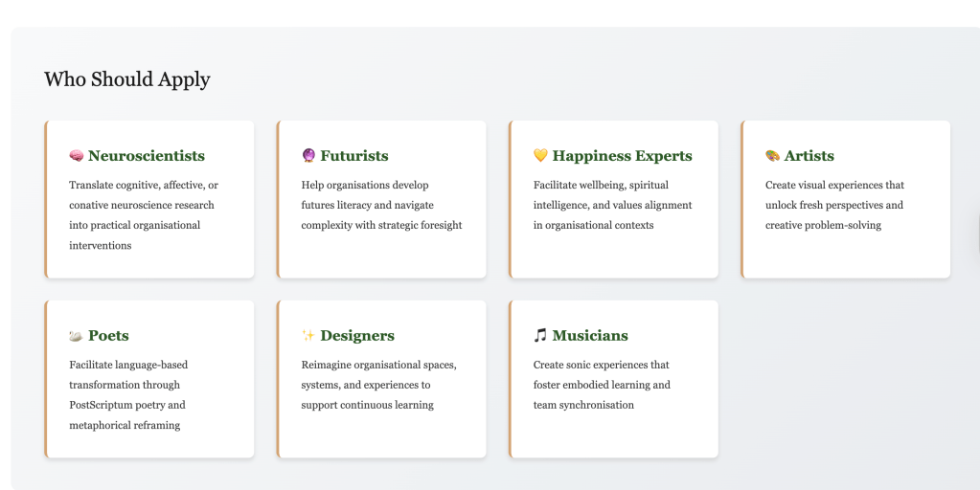
Task: Click the Musicians description about sonic experiences
Action: (x=602, y=385)
